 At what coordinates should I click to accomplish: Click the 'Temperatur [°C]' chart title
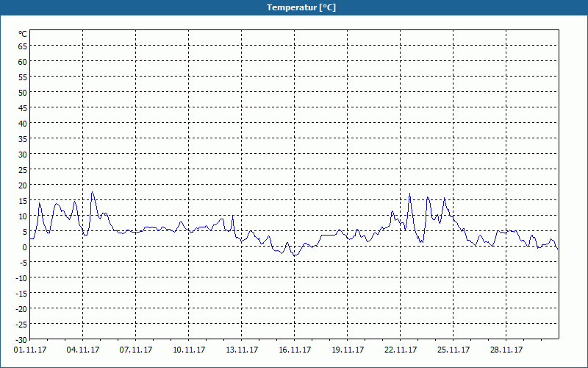click(x=301, y=7)
